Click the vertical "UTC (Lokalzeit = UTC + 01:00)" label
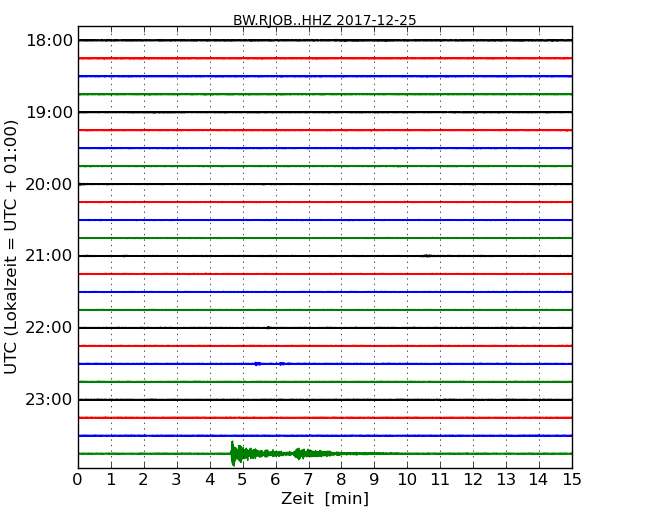 pos(10,247)
